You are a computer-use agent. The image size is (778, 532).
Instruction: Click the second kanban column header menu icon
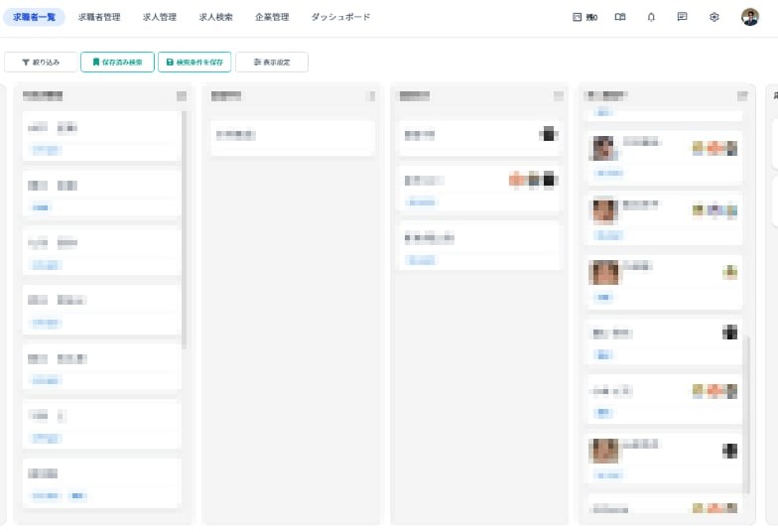pos(371,95)
